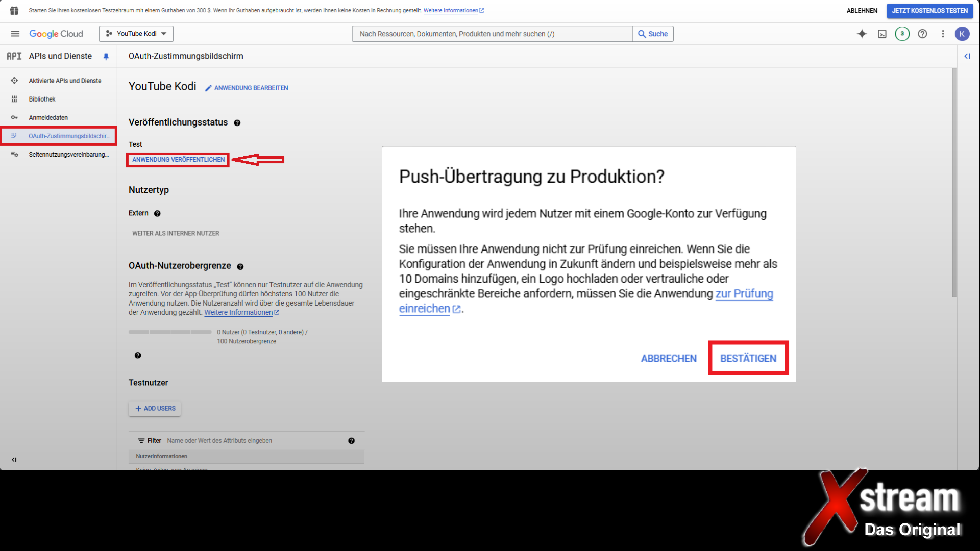This screenshot has height=551, width=980.
Task: Select Anmeldedaten in the sidebar
Action: (48, 117)
